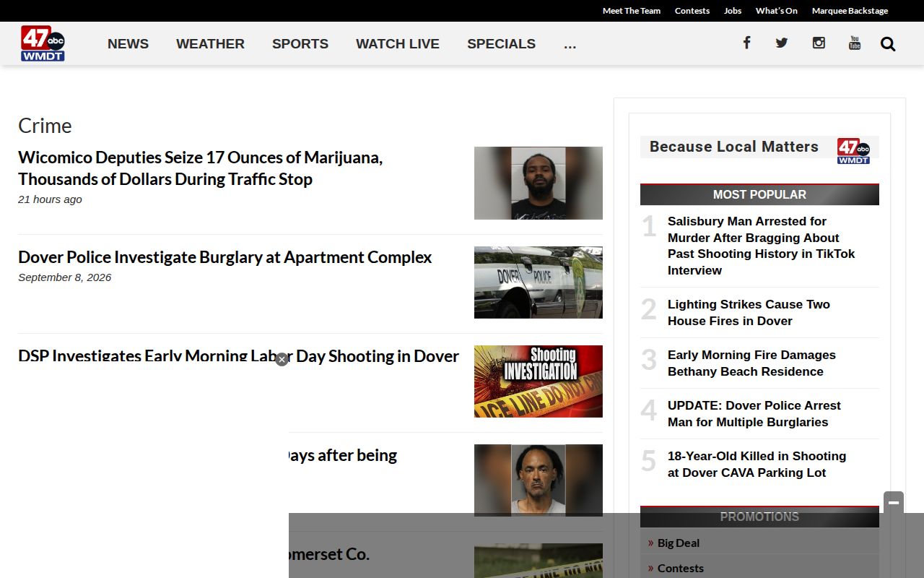924x578 pixels.
Task: Open Contests link in top bar
Action: pyautogui.click(x=692, y=11)
